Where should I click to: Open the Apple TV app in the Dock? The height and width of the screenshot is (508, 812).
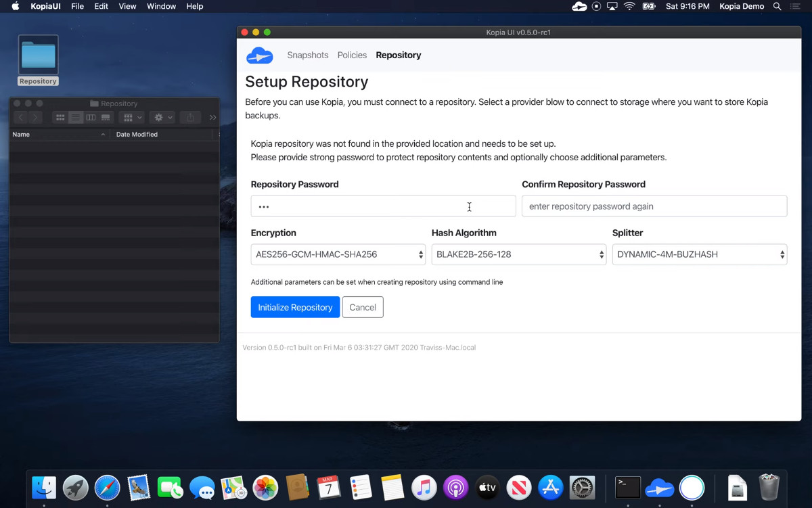[x=488, y=487]
